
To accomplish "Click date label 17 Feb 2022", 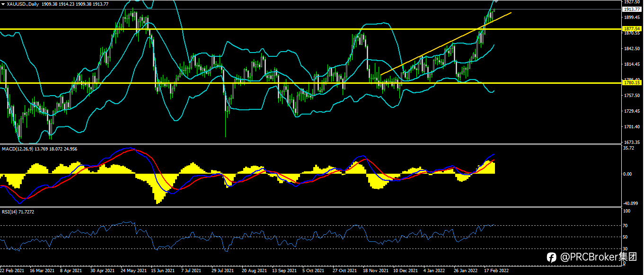I will (496, 271).
